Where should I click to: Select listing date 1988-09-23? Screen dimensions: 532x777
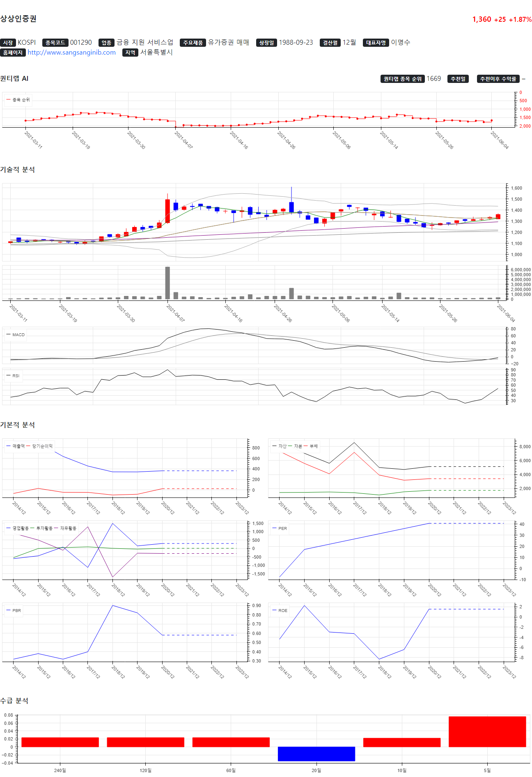pyautogui.click(x=296, y=43)
